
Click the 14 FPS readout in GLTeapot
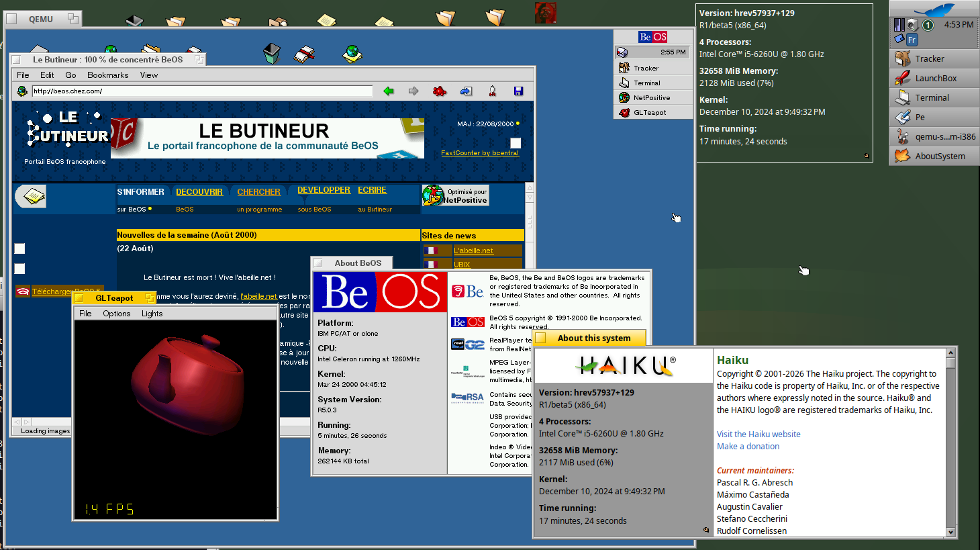109,509
